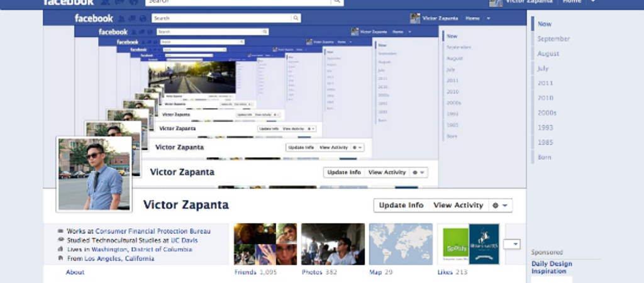
Task: Open the Friends 1,095 label link
Action: point(256,272)
